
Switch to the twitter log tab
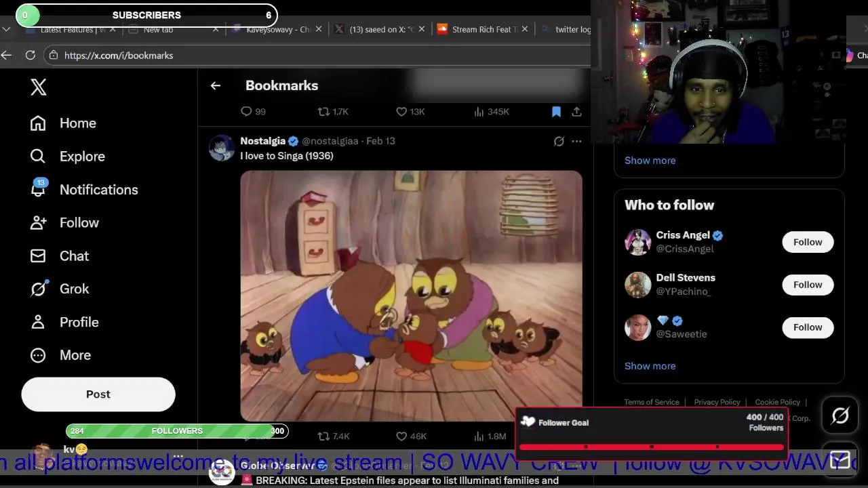(565, 29)
